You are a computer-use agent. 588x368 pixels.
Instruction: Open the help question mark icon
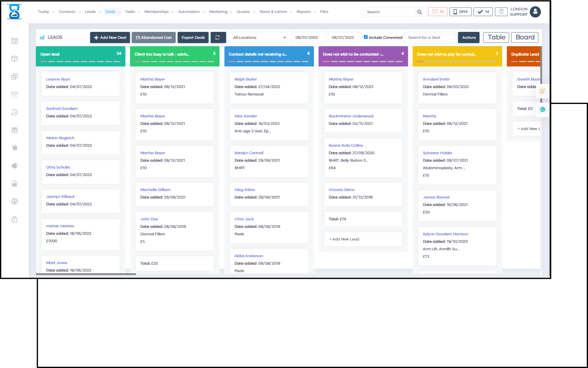(x=501, y=12)
